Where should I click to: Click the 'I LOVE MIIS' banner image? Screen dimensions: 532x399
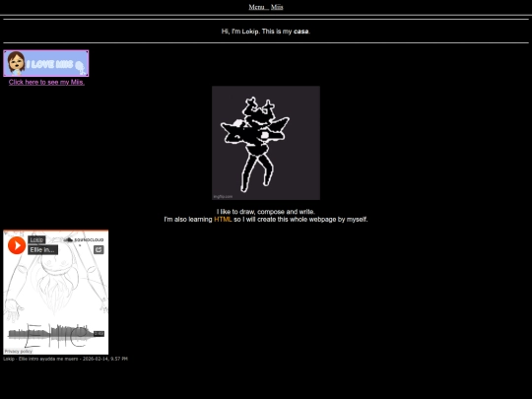tap(46, 63)
